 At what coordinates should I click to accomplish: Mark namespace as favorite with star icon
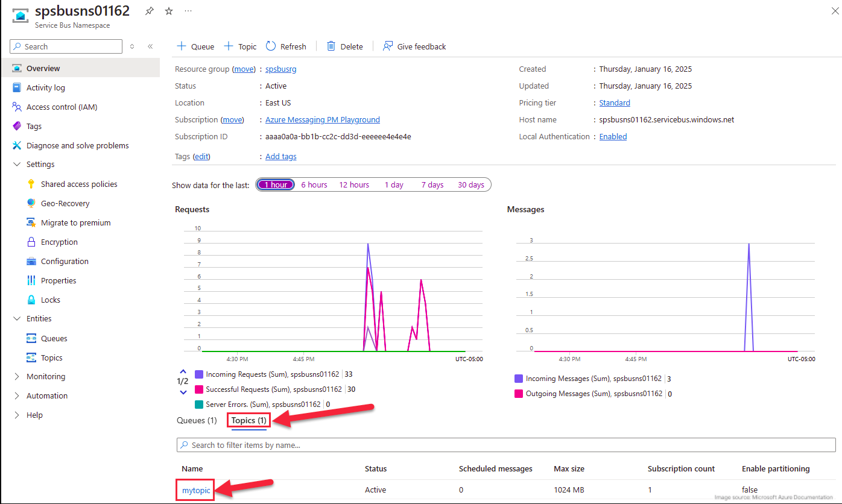[169, 11]
